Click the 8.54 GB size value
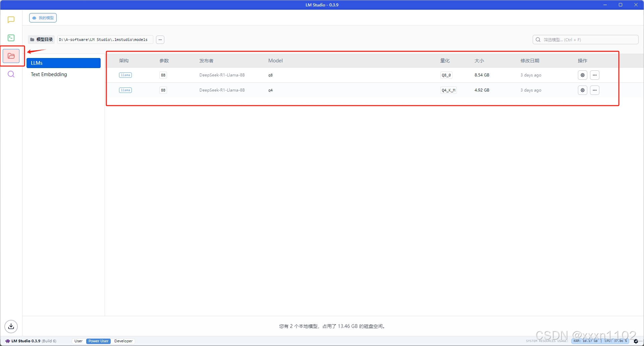This screenshot has width=644, height=346. [x=482, y=75]
